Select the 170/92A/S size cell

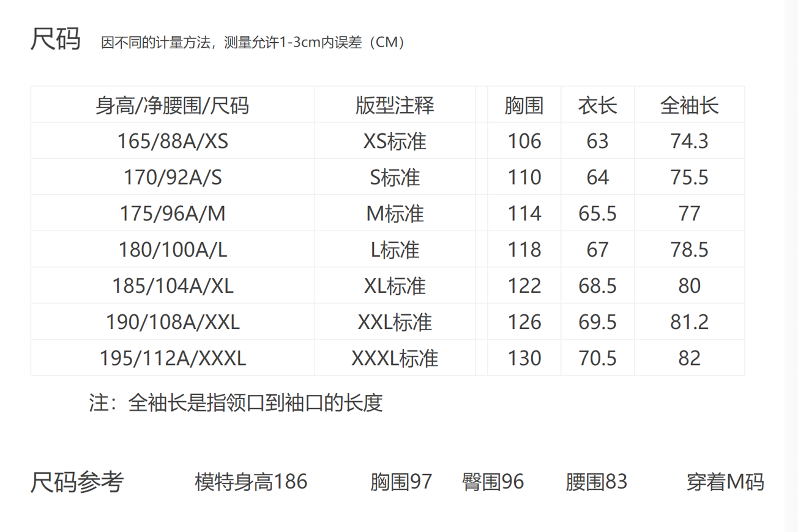172,178
